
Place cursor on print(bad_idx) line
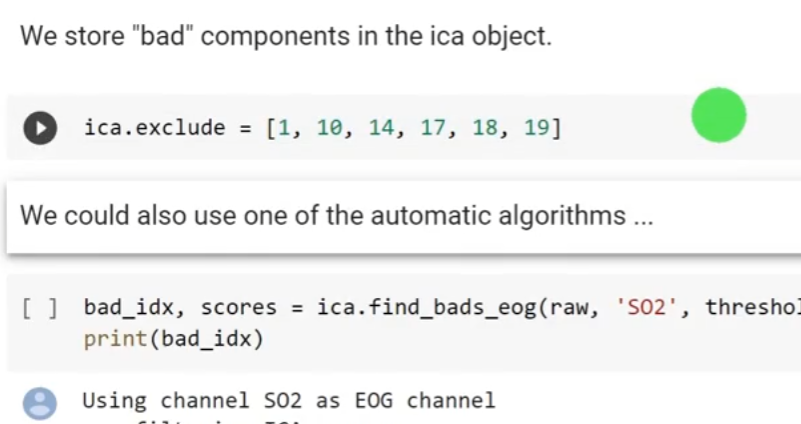172,339
